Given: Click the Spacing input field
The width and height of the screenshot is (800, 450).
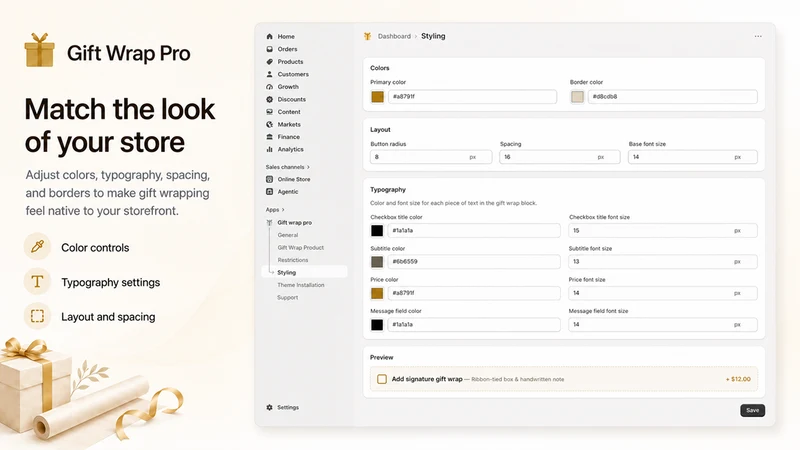Looking at the screenshot, I should [560, 157].
